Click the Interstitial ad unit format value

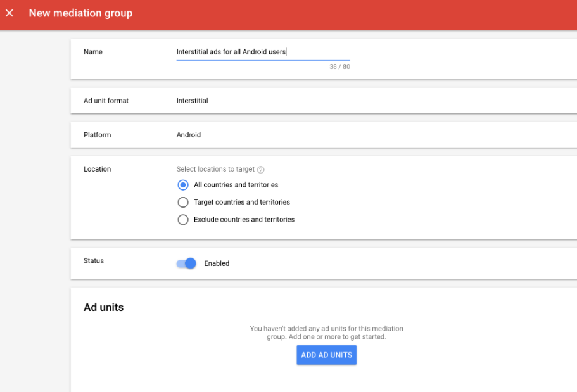click(192, 101)
